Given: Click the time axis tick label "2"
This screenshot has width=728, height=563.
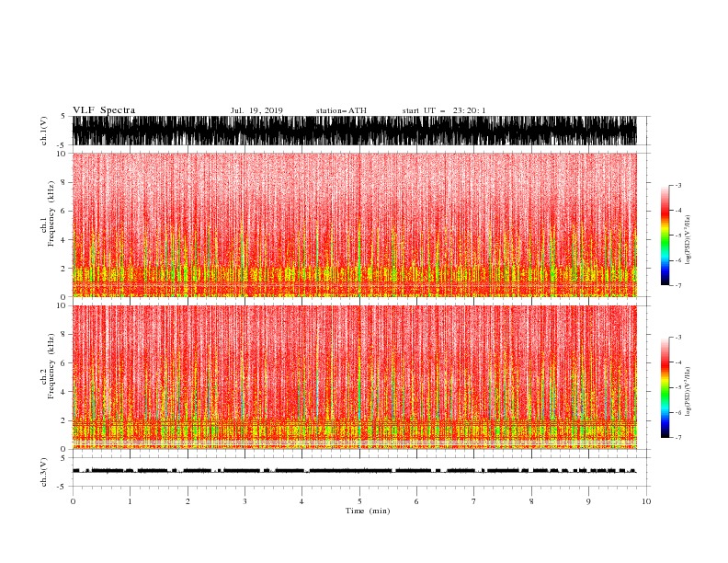Looking at the screenshot, I should [188, 501].
